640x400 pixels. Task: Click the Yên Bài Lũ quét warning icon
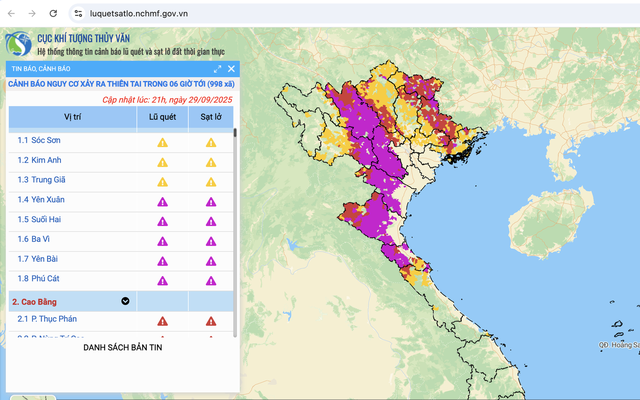(162, 261)
